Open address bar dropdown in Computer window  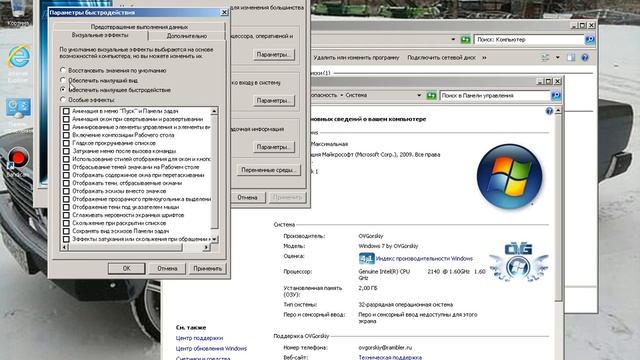click(453, 40)
